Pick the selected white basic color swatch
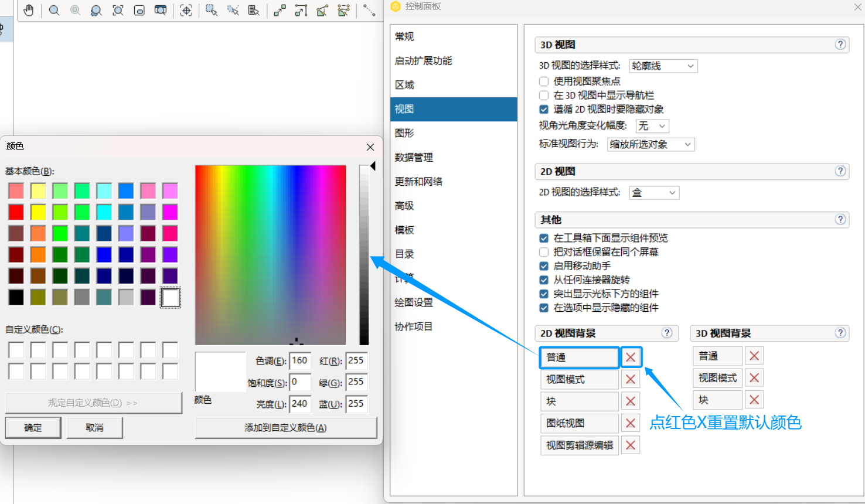Viewport: 865px width, 504px height. (171, 297)
